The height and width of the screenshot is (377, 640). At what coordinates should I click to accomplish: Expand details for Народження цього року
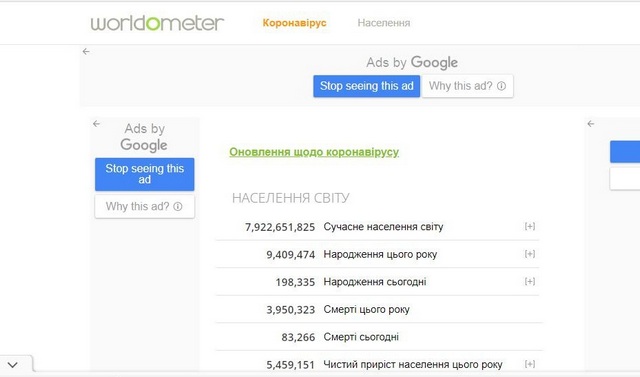pos(530,254)
